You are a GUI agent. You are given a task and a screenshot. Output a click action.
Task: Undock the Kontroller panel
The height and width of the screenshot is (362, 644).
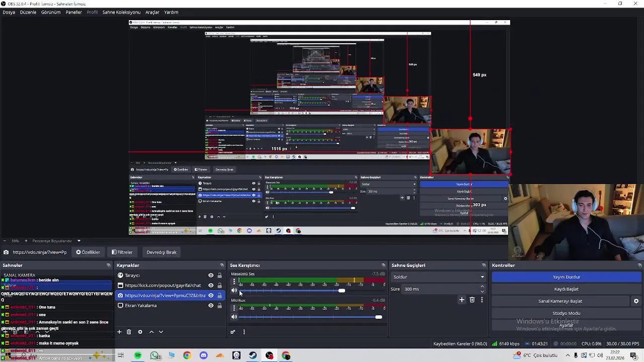(x=639, y=265)
